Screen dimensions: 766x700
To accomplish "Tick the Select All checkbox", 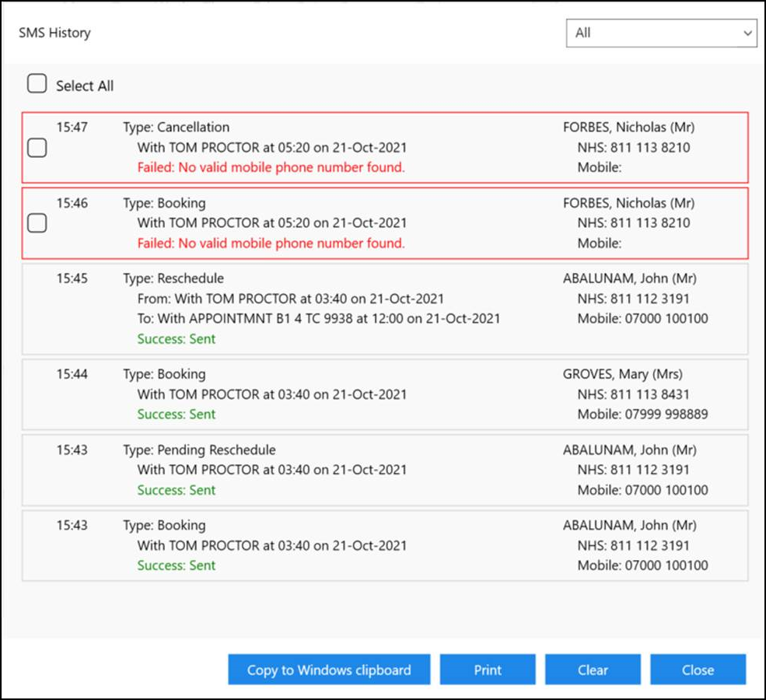I will 37,84.
